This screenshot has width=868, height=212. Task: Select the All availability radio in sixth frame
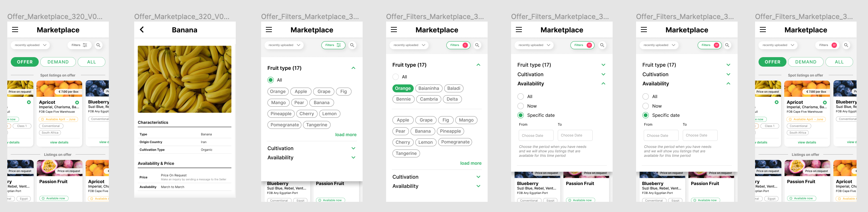click(646, 96)
